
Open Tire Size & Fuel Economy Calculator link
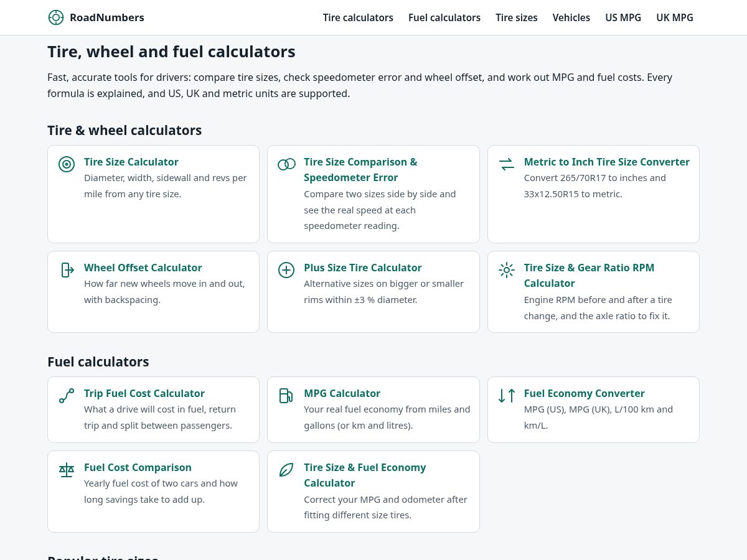[x=365, y=475]
